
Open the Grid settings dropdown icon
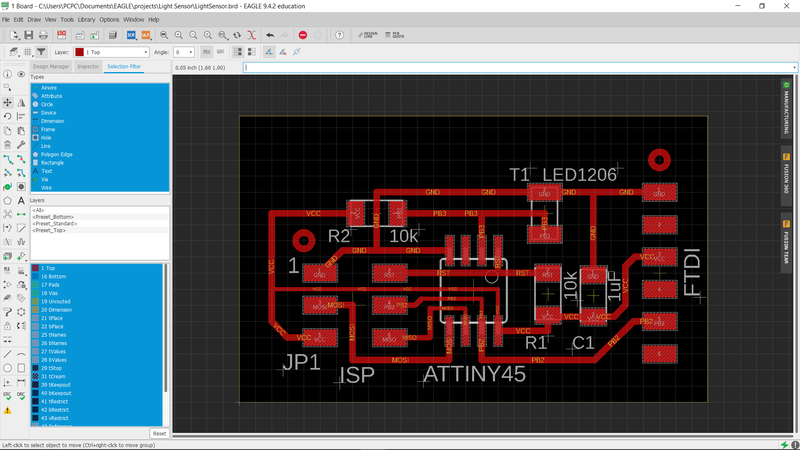pyautogui.click(x=28, y=52)
